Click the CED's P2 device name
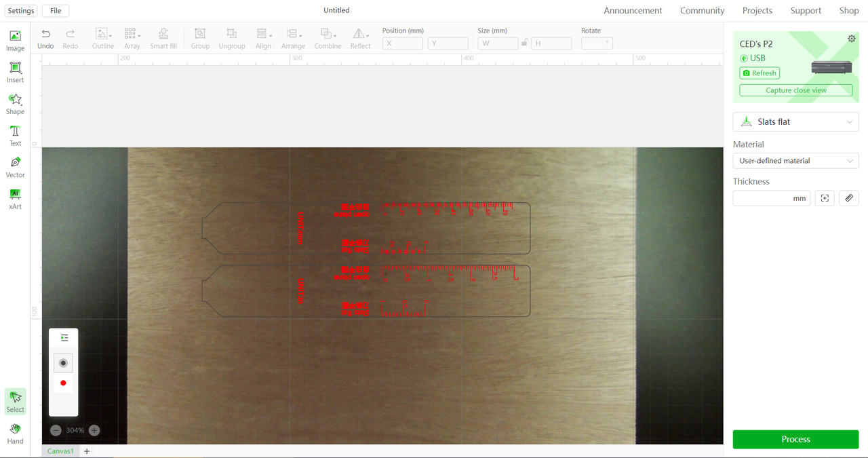 pos(756,43)
